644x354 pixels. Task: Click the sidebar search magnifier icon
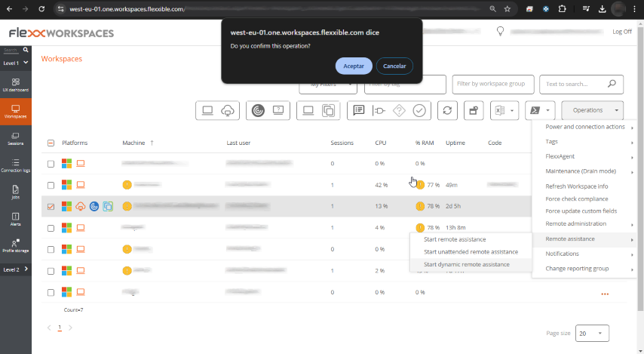26,50
